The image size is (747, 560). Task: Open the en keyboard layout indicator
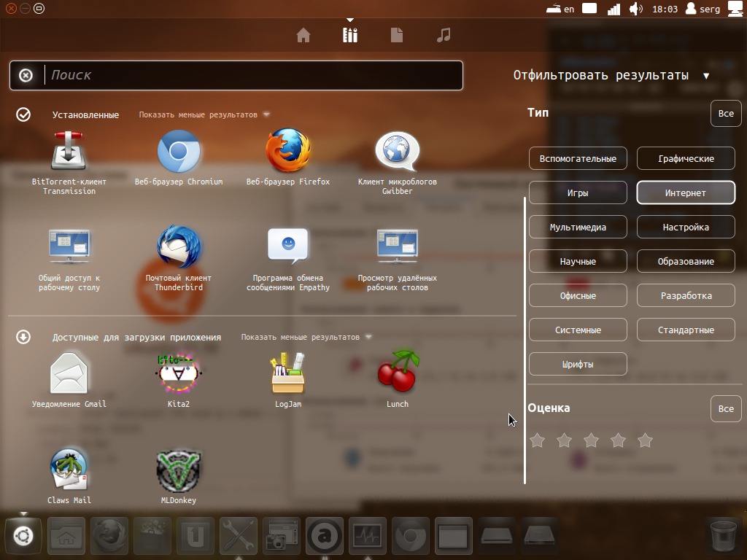coord(561,9)
